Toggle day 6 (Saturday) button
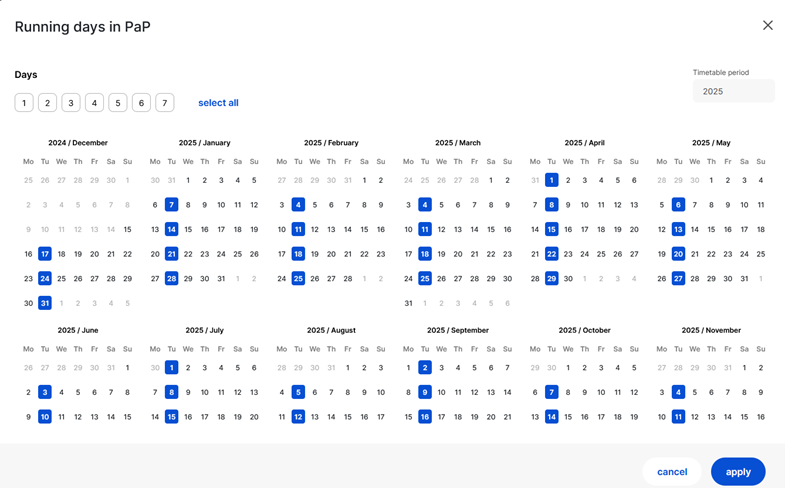The image size is (785, 488). (141, 103)
